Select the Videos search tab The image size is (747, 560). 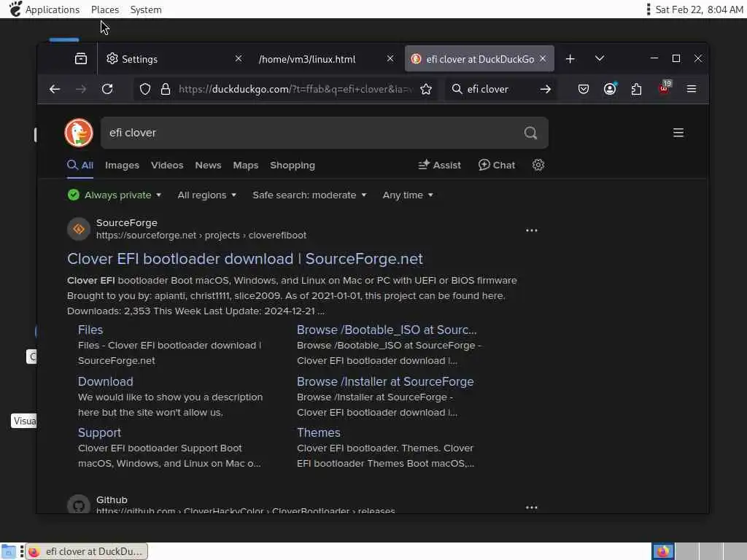pyautogui.click(x=167, y=166)
